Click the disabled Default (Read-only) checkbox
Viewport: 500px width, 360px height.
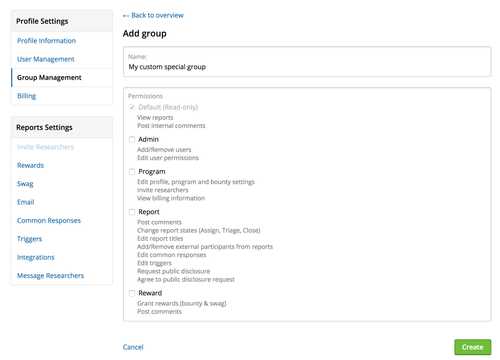pos(132,107)
